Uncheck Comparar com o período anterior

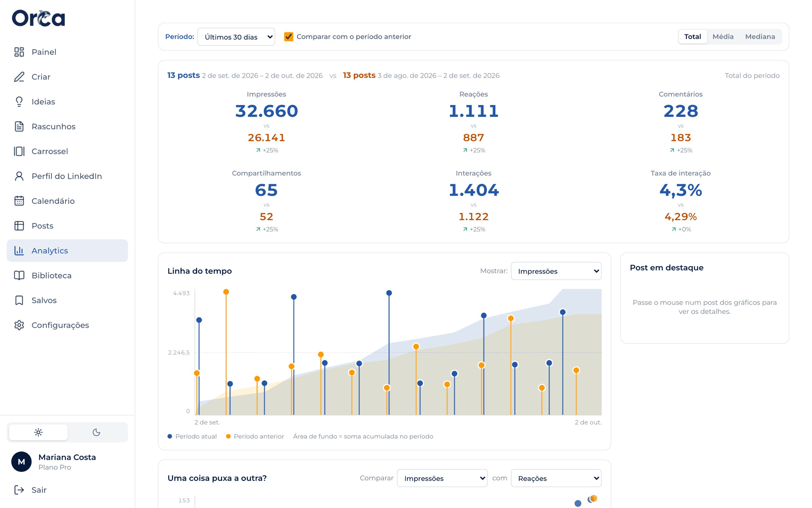point(289,37)
